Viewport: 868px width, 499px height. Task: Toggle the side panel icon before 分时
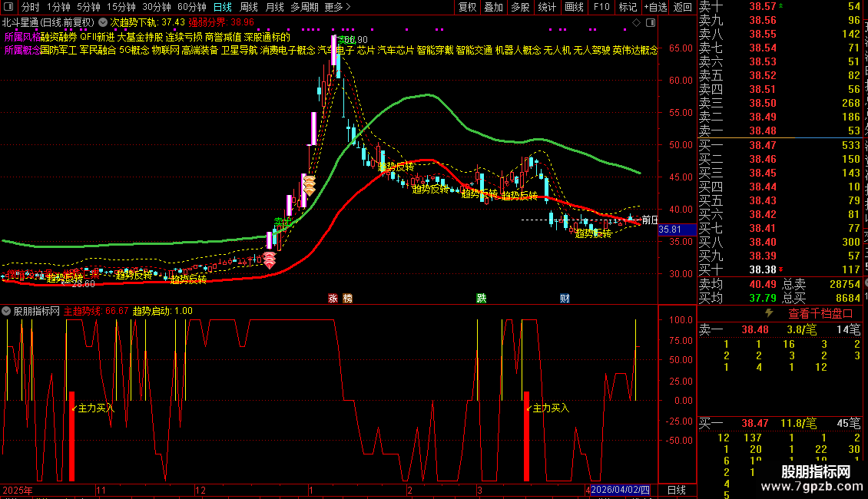click(x=8, y=7)
